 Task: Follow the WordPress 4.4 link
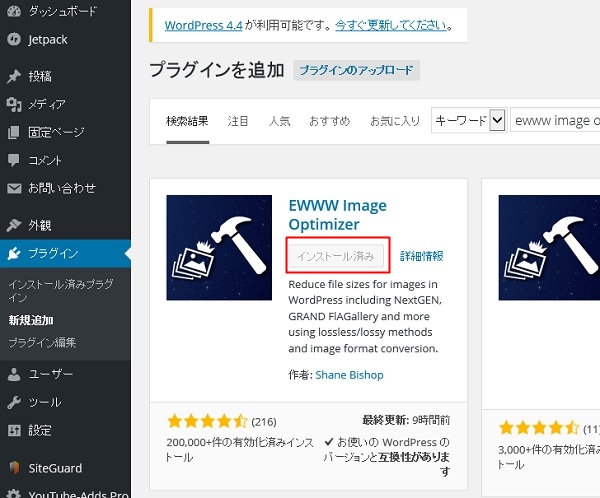pos(203,26)
